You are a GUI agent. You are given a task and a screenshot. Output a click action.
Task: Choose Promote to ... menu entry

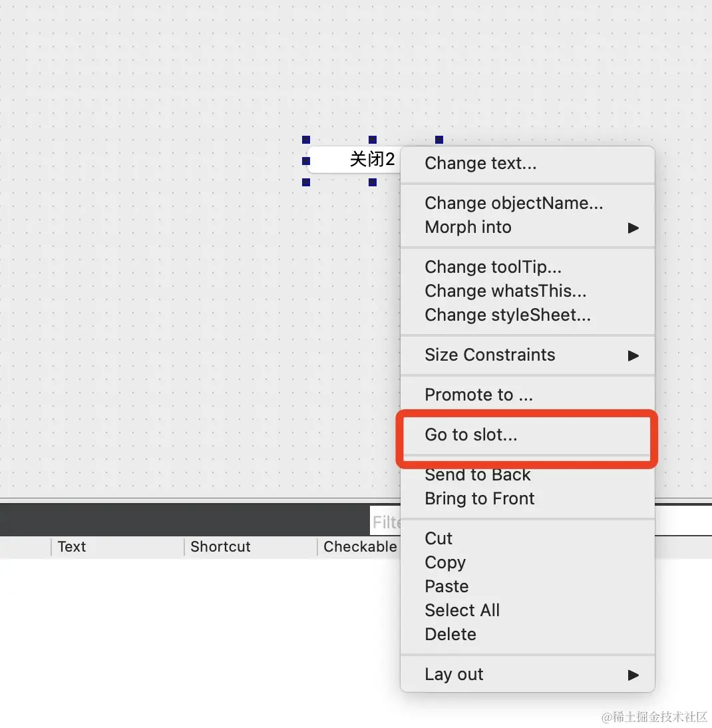[x=527, y=395]
